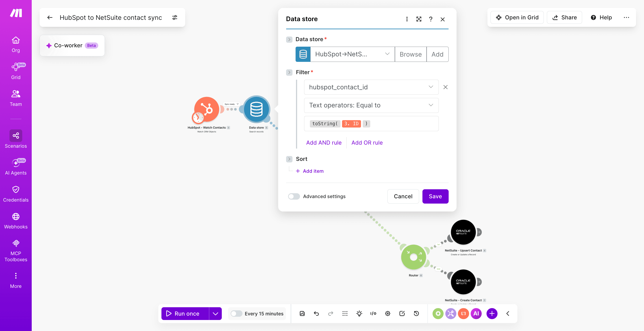
Task: Select the Router module
Action: [x=413, y=257]
